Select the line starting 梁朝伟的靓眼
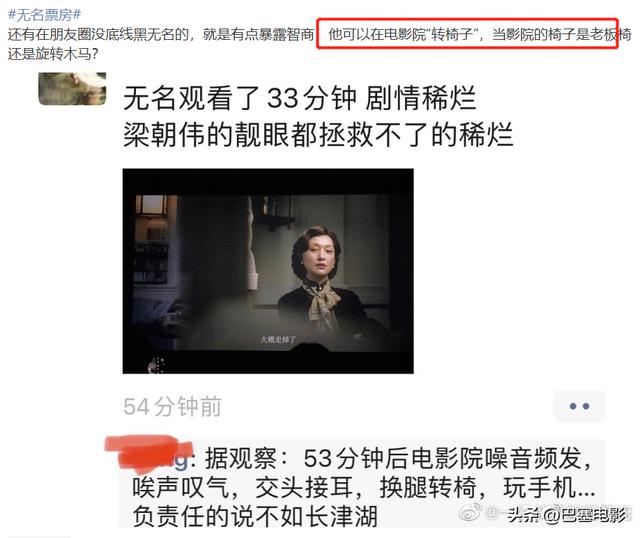Viewport: 640px width, 538px height. [318, 134]
